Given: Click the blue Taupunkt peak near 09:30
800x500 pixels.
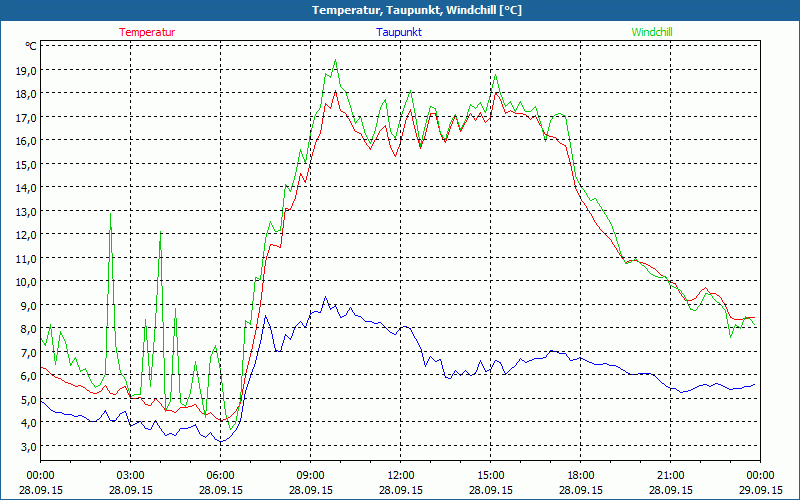Looking at the screenshot, I should coord(326,296).
